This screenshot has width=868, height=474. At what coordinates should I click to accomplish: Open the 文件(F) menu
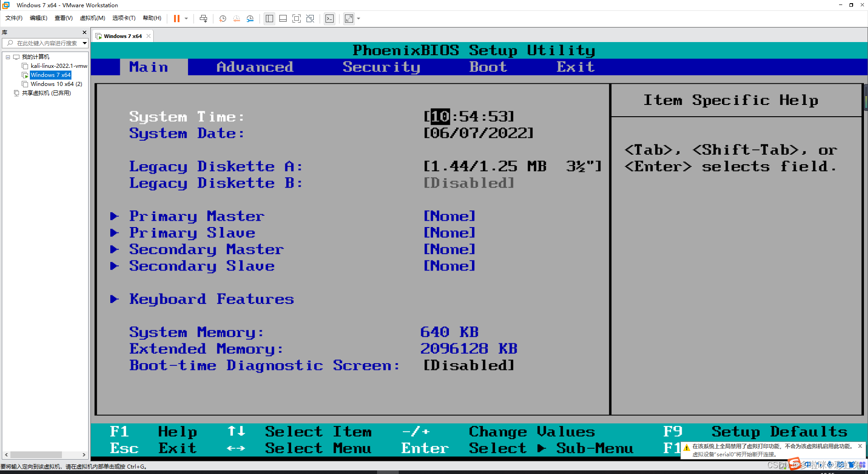coord(14,18)
